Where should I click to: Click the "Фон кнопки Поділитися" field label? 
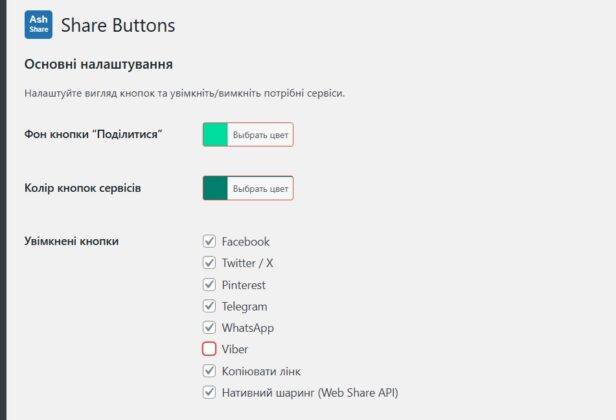[x=93, y=134]
